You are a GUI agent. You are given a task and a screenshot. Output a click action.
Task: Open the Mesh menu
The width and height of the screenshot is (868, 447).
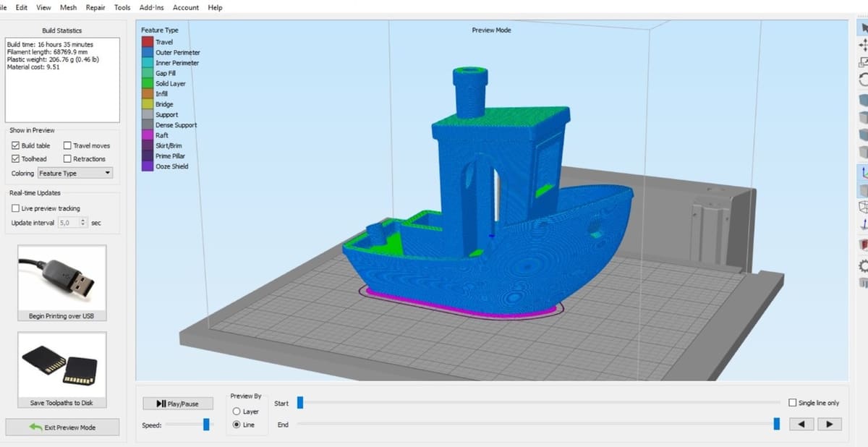[69, 7]
